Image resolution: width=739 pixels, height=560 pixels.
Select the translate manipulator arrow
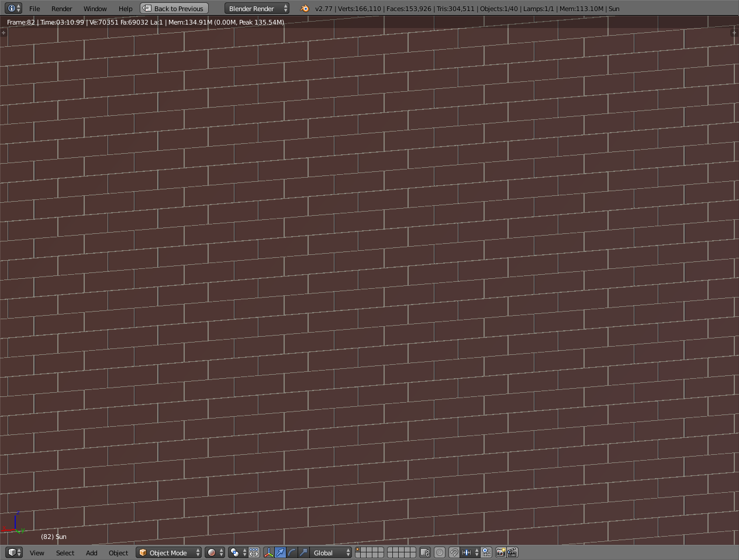pyautogui.click(x=280, y=552)
